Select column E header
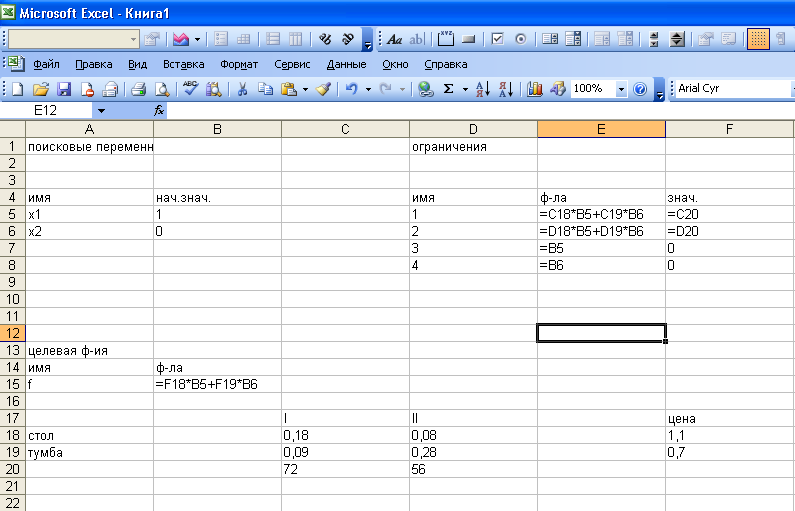The width and height of the screenshot is (795, 511). pyautogui.click(x=601, y=129)
